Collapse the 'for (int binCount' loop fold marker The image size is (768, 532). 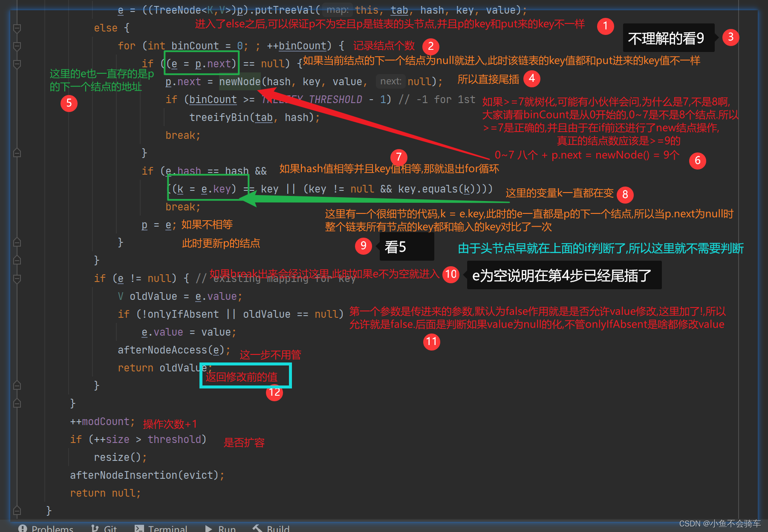tap(17, 46)
